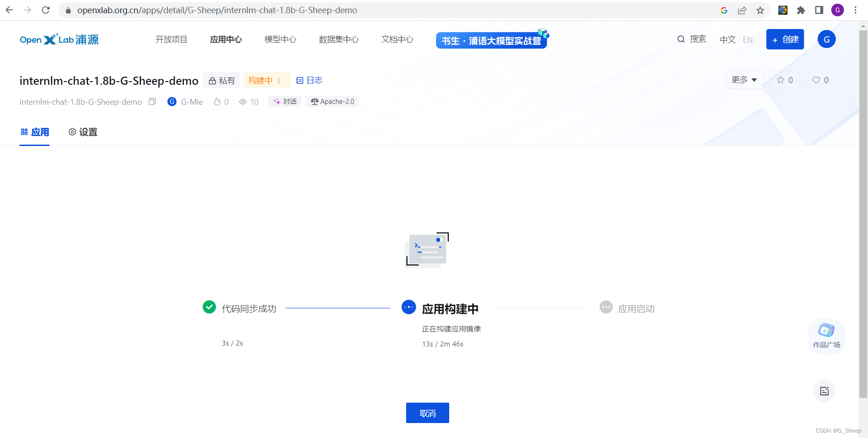Click the address bar URL

click(217, 10)
